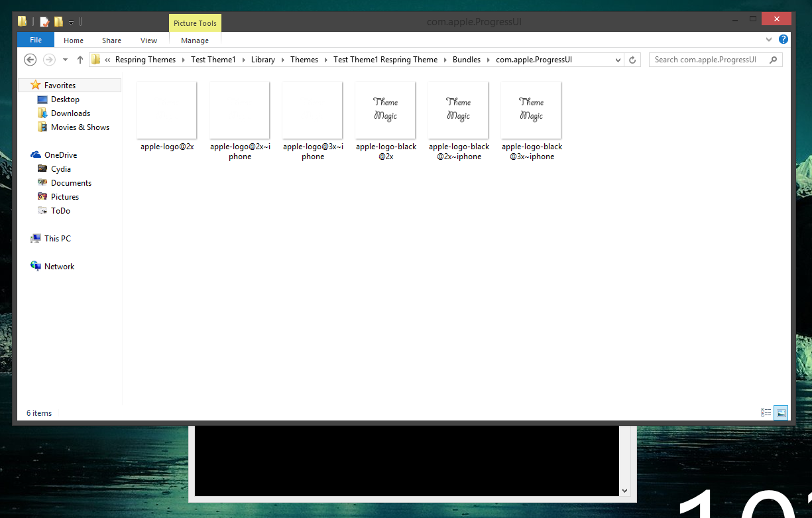Open Movies & Shows in the sidebar
Image resolution: width=812 pixels, height=518 pixels.
[80, 127]
